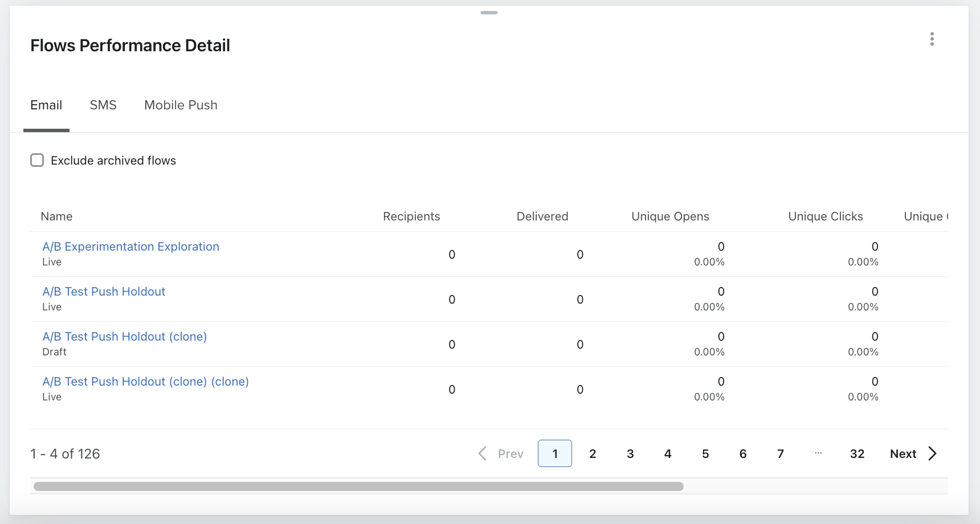The height and width of the screenshot is (524, 980).
Task: Click the Unique Opens column header
Action: coord(670,216)
